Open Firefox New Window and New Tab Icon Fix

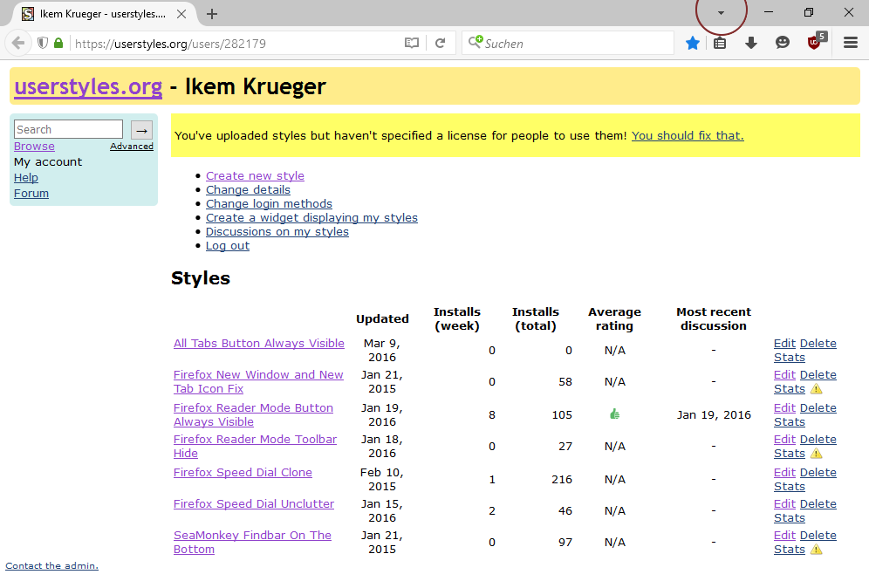tap(258, 382)
